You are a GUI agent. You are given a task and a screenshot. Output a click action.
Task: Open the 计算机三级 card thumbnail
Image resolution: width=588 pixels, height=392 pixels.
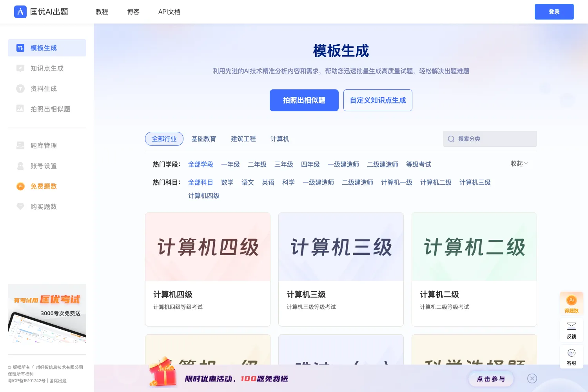(341, 247)
